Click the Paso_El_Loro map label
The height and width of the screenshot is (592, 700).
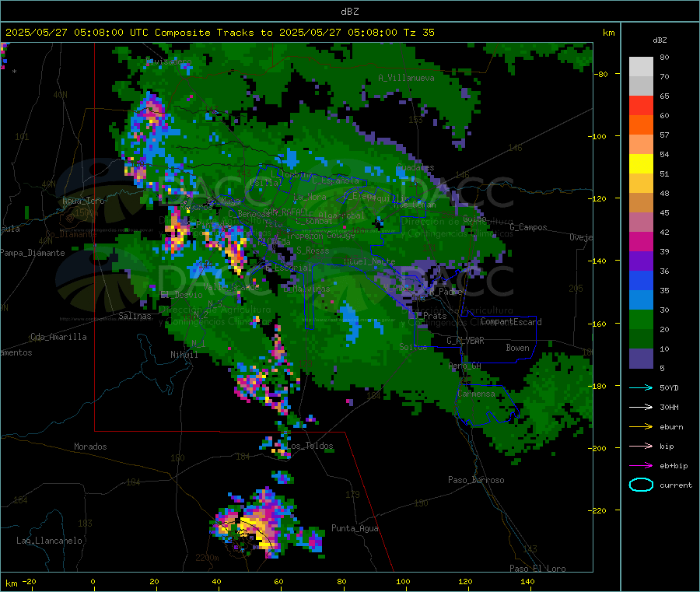(537, 569)
